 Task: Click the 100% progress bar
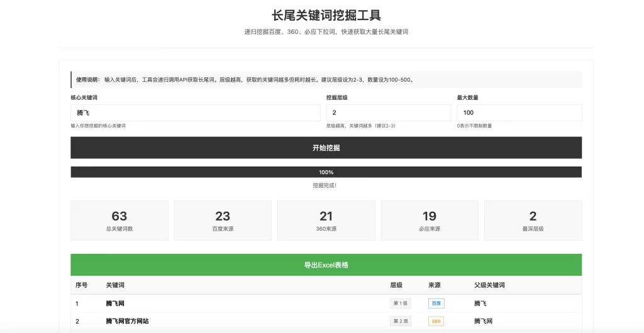coord(326,172)
